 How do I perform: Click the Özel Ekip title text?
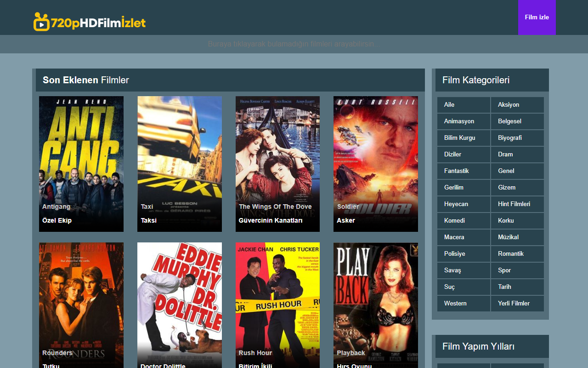(57, 220)
